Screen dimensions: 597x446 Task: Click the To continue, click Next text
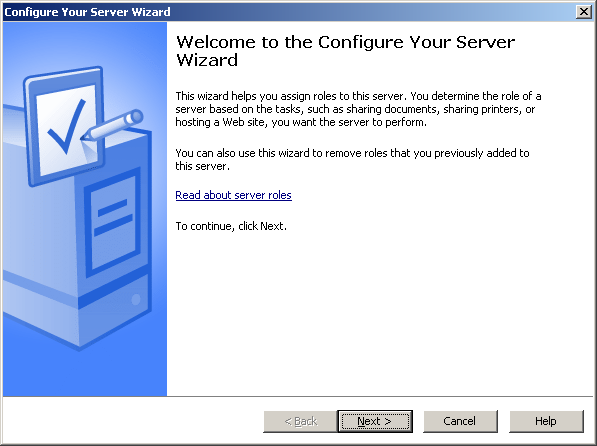pos(231,226)
